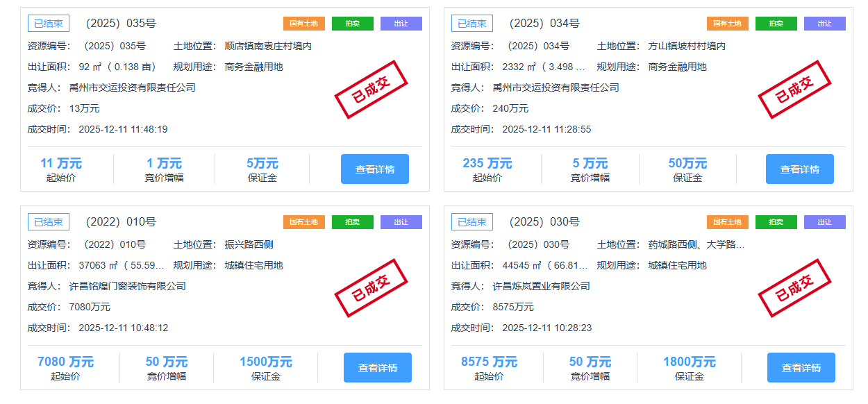868x404 pixels.
Task: Click the purple 出让 tag on (2022) 010号
Action: (x=401, y=222)
